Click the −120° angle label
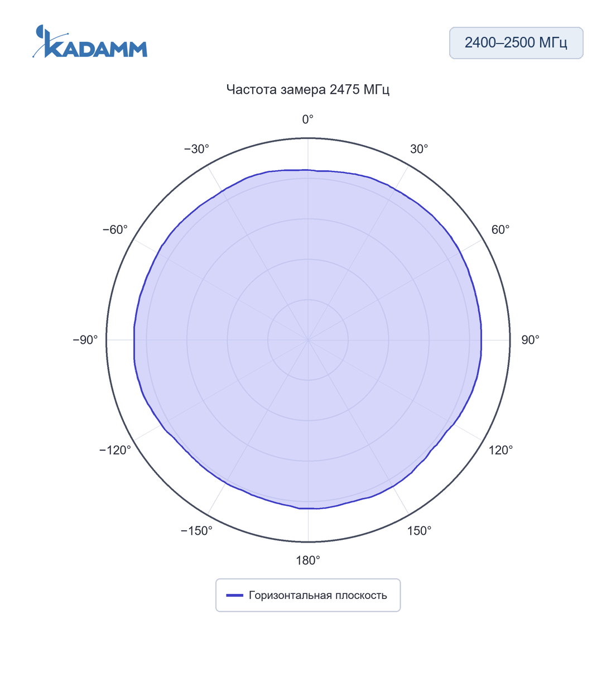This screenshot has height=676, width=616. click(x=115, y=450)
